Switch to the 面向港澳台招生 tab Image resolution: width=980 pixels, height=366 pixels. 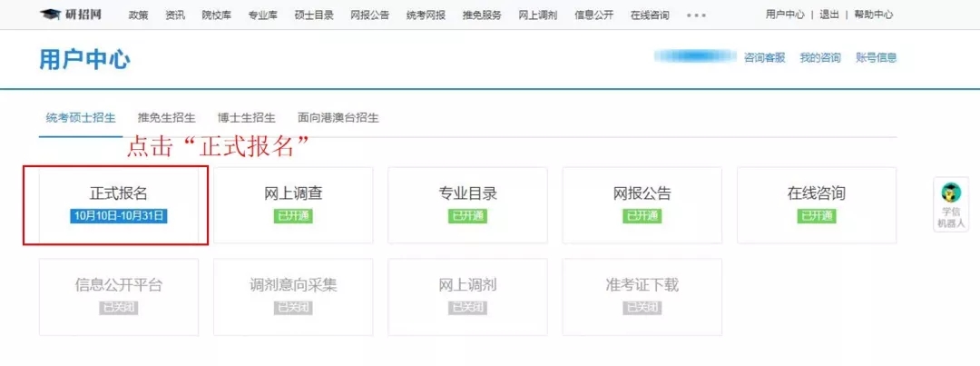(338, 118)
